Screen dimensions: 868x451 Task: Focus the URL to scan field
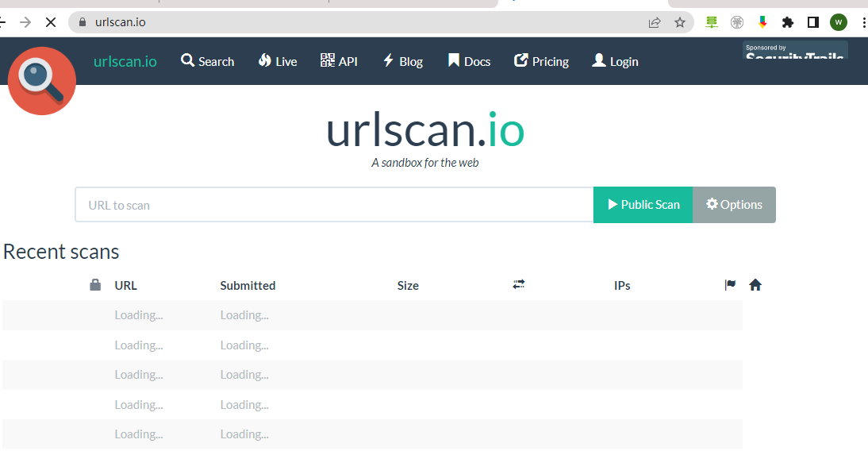point(334,205)
